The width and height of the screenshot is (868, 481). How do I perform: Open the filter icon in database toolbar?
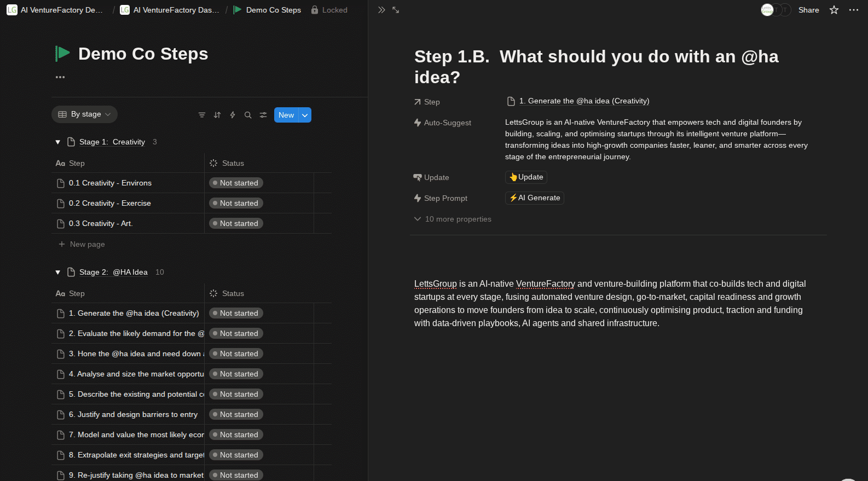[x=202, y=115]
